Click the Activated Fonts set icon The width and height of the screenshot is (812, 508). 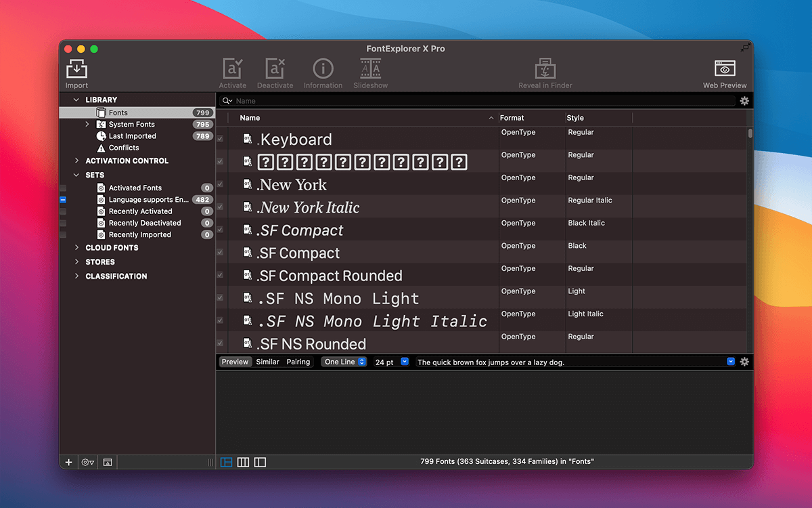point(101,188)
